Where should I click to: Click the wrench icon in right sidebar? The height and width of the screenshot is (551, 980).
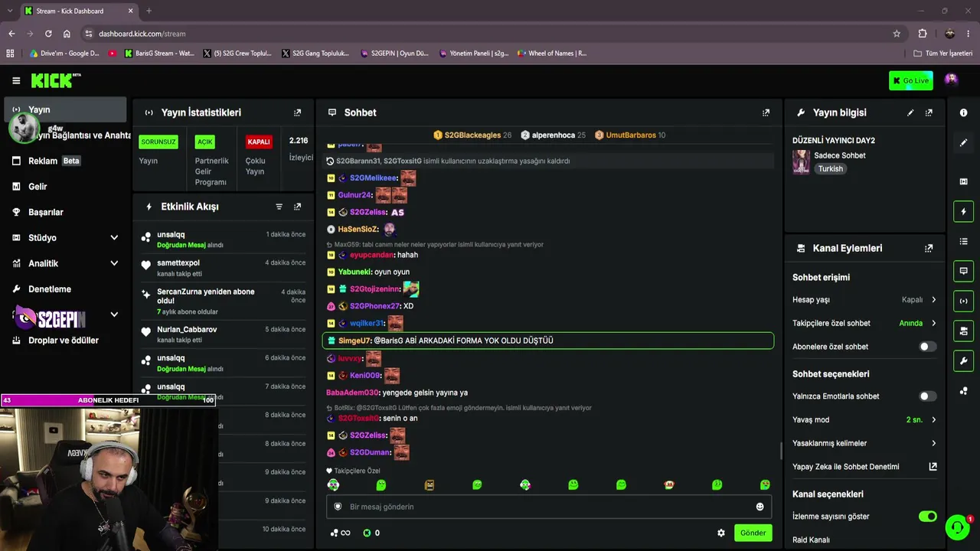click(963, 360)
